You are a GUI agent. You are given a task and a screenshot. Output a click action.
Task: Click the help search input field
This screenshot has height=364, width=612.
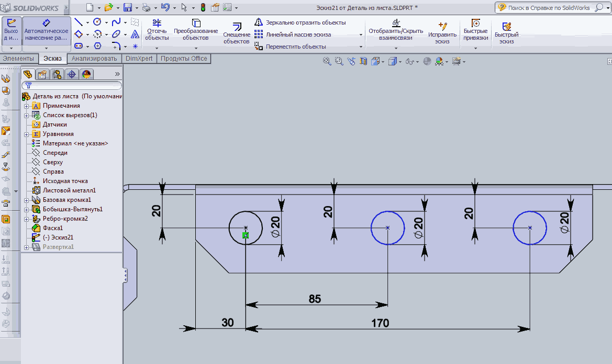548,8
